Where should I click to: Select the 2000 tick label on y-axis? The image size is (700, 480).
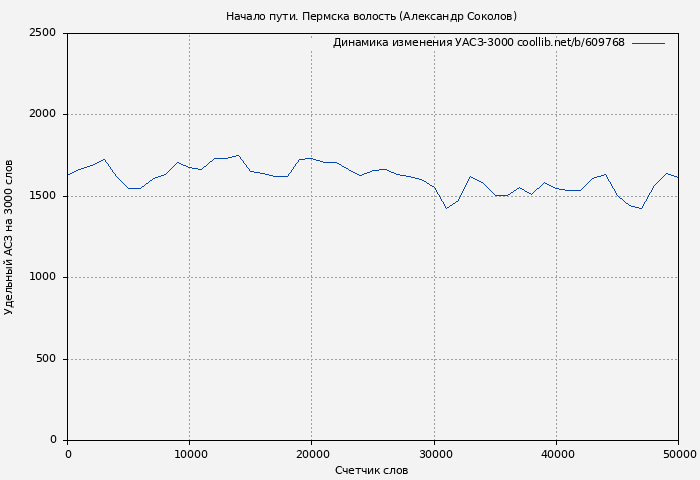[x=42, y=115]
